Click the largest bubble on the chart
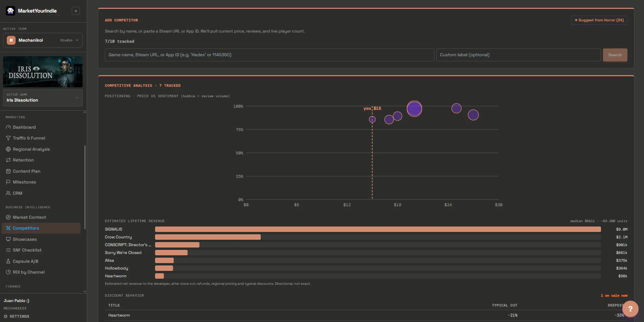This screenshot has width=644, height=322. point(414,109)
